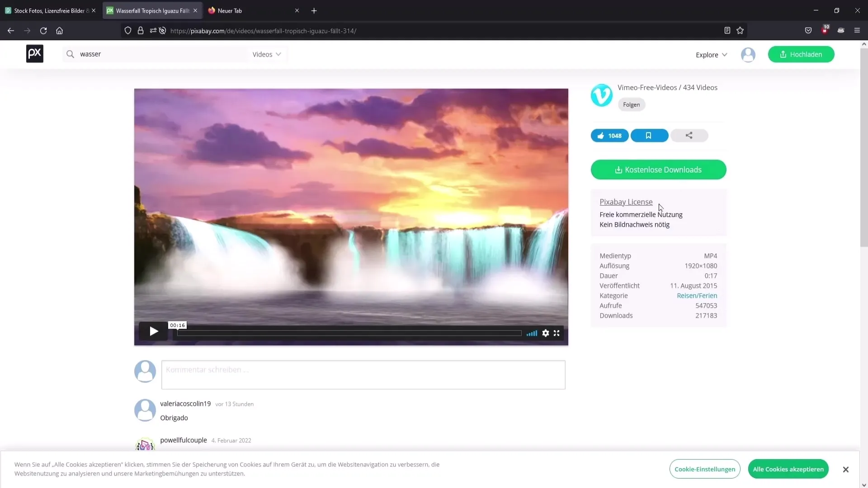Screen dimensions: 868x488
Task: Click the download/kostenlose Downloads button icon
Action: tap(618, 170)
